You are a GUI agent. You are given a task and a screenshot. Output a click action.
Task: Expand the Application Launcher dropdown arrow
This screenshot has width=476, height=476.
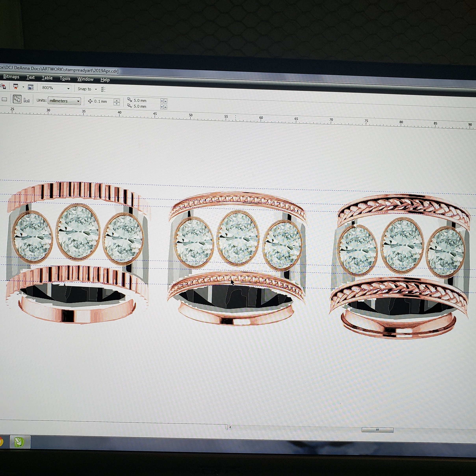[x=23, y=87]
